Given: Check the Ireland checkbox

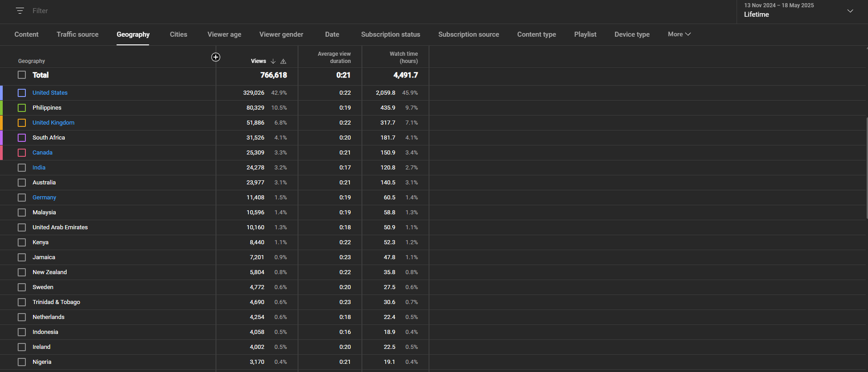Looking at the screenshot, I should 22,347.
